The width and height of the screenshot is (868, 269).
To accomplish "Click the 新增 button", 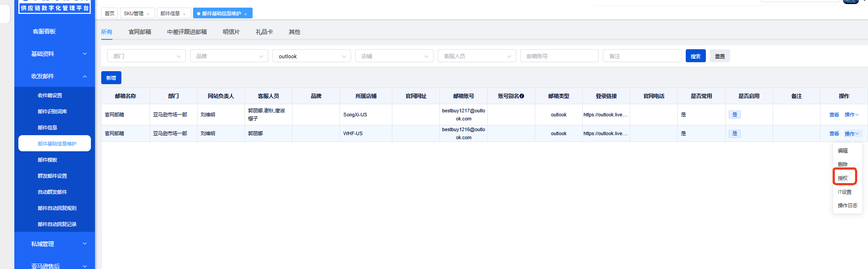I will [x=111, y=78].
